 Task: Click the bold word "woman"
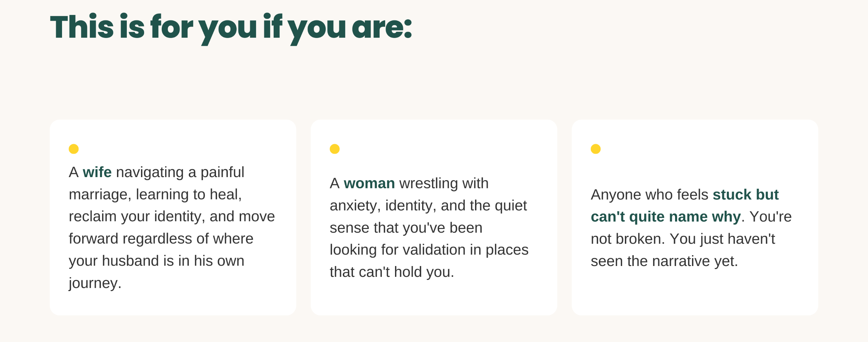pyautogui.click(x=369, y=184)
